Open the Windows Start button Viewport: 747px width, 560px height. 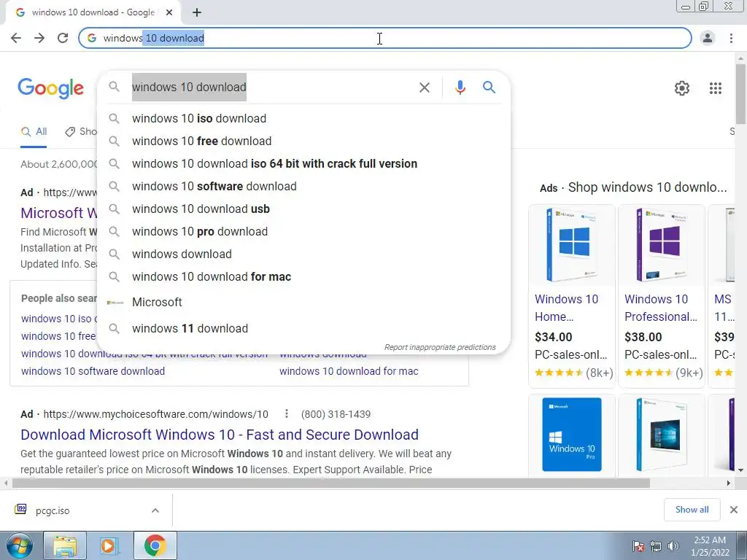19,545
